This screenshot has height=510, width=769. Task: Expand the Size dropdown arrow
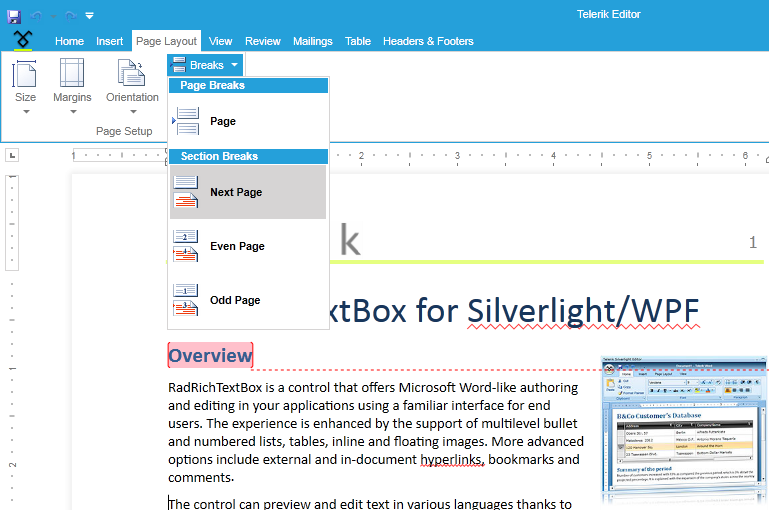(26, 112)
